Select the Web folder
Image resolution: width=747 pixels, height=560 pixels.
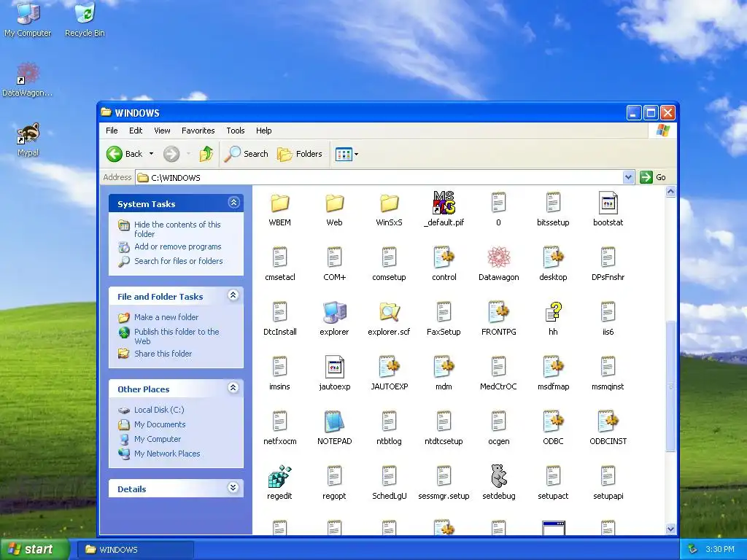tap(334, 203)
